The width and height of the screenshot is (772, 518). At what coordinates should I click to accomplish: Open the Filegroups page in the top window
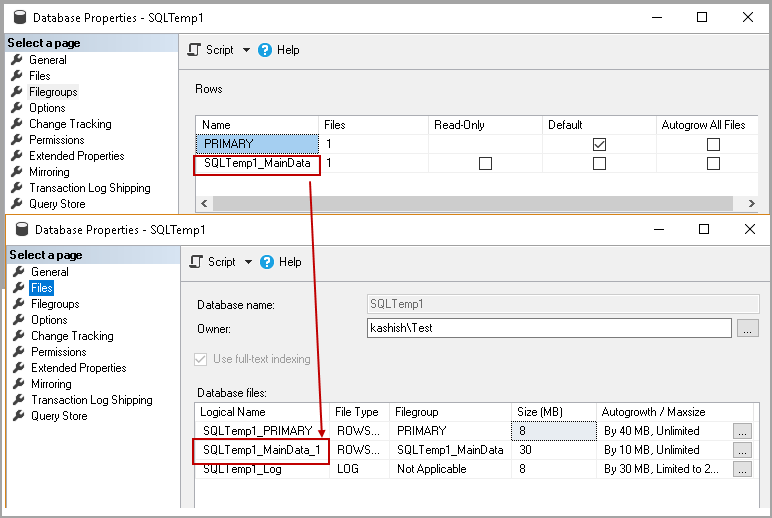(x=53, y=92)
